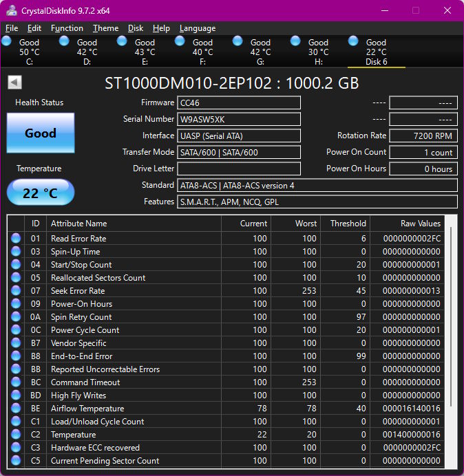Image resolution: width=464 pixels, height=476 pixels.
Task: Click status orb for End-to-End Error
Action: 16,356
